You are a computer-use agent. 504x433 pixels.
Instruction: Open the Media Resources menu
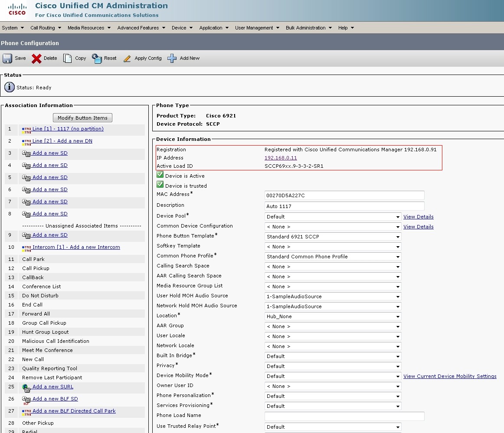[89, 28]
